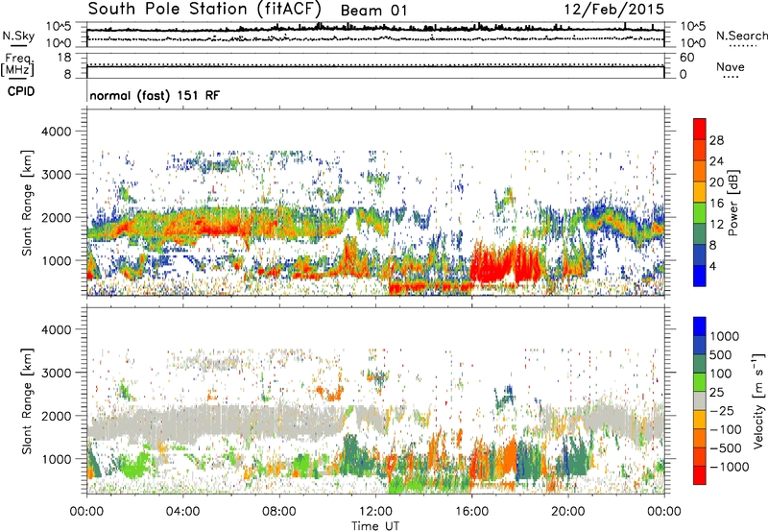Click the -1000 label on Velocity scale
768x532 pixels.
click(x=730, y=467)
